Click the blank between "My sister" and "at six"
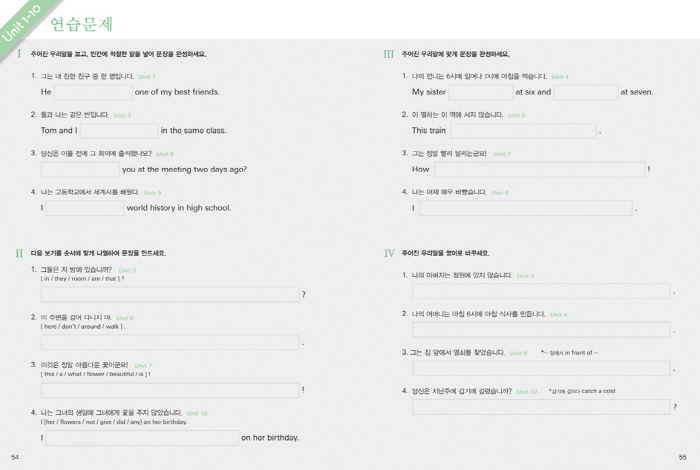The height and width of the screenshot is (470, 700). tap(481, 92)
